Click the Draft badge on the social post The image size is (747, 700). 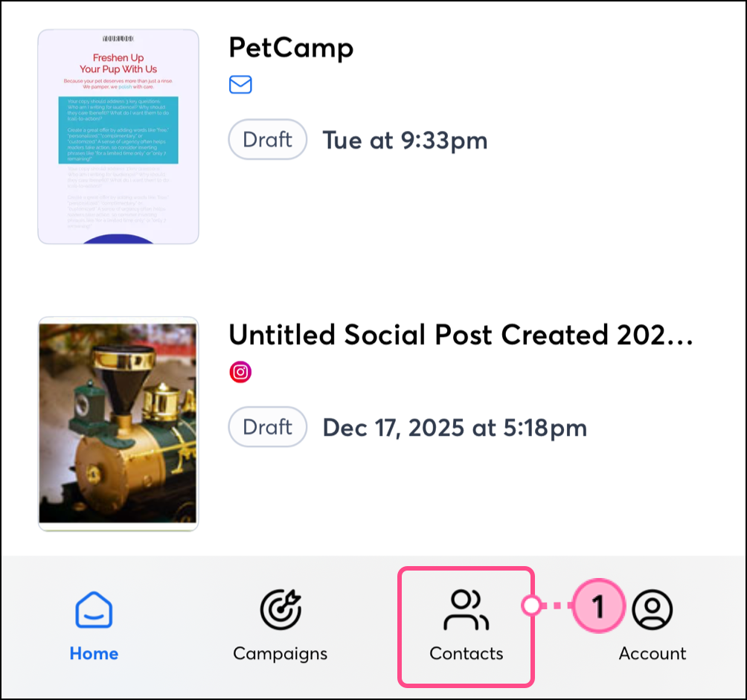click(x=267, y=427)
